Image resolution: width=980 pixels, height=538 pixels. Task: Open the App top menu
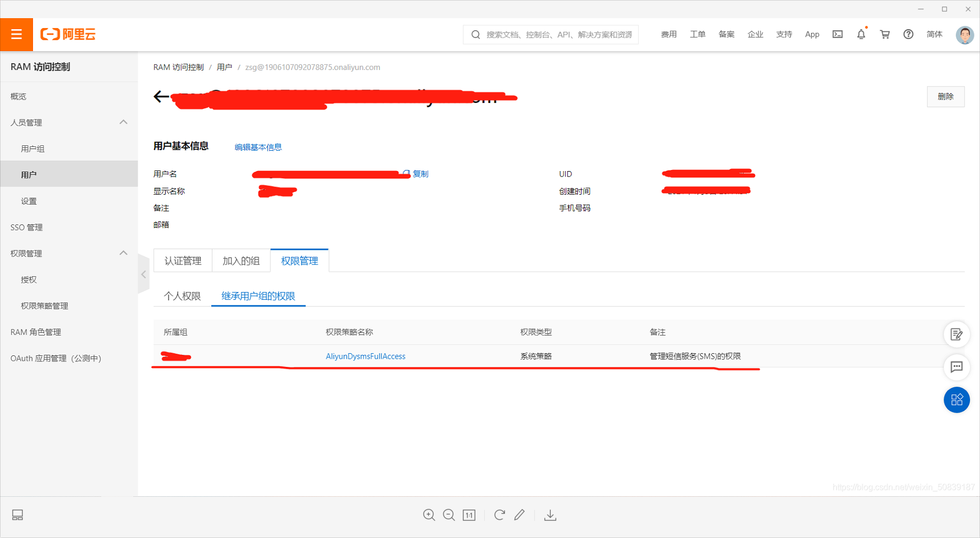tap(812, 34)
